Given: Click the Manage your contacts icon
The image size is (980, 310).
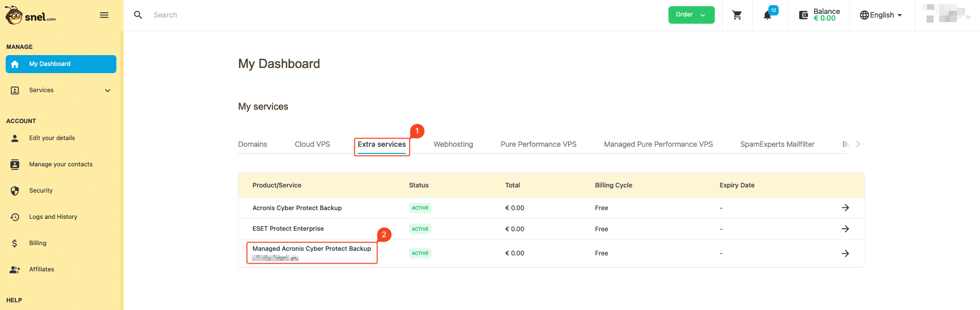Looking at the screenshot, I should [x=15, y=164].
